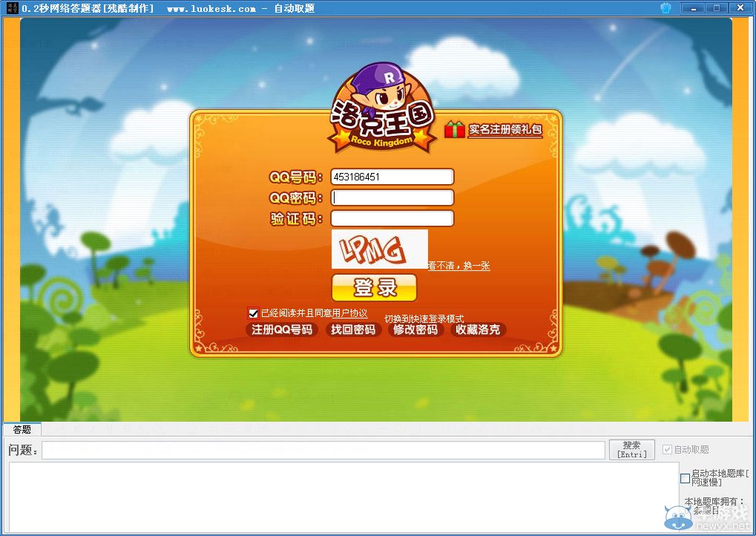Maximize the answer tool window

point(717,7)
